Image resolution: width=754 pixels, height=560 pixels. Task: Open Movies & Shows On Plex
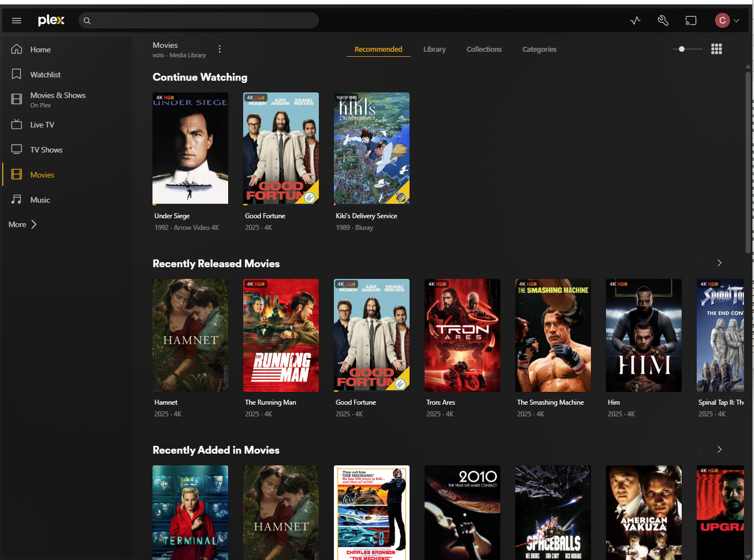(x=67, y=100)
